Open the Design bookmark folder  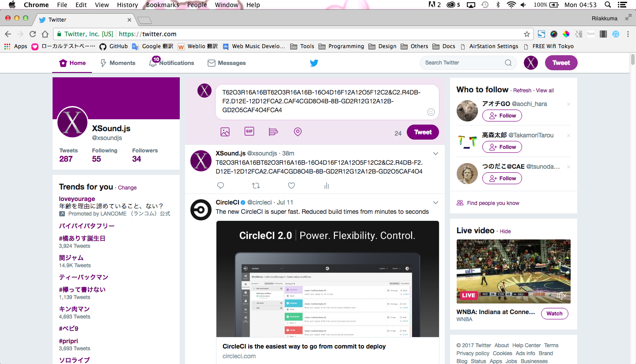point(382,46)
